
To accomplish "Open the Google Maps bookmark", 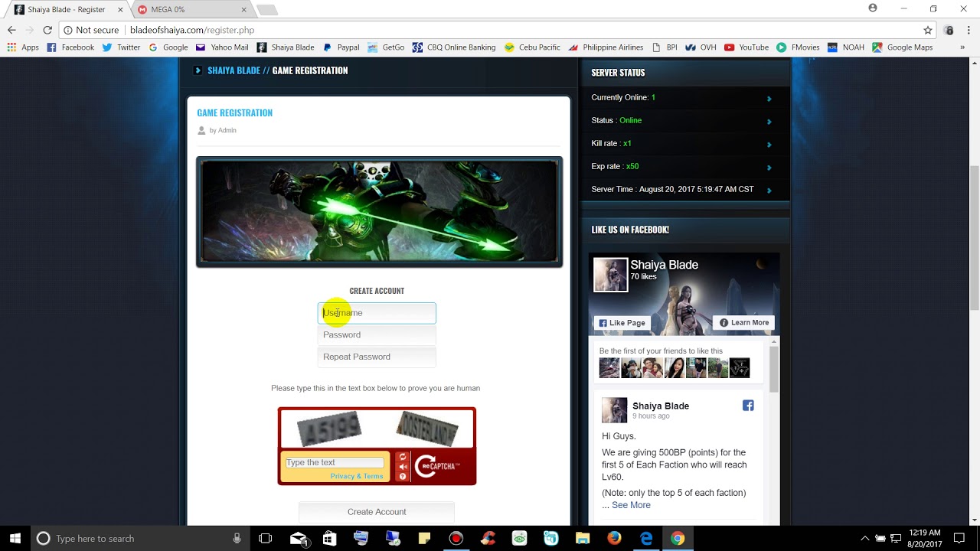I will [x=902, y=47].
